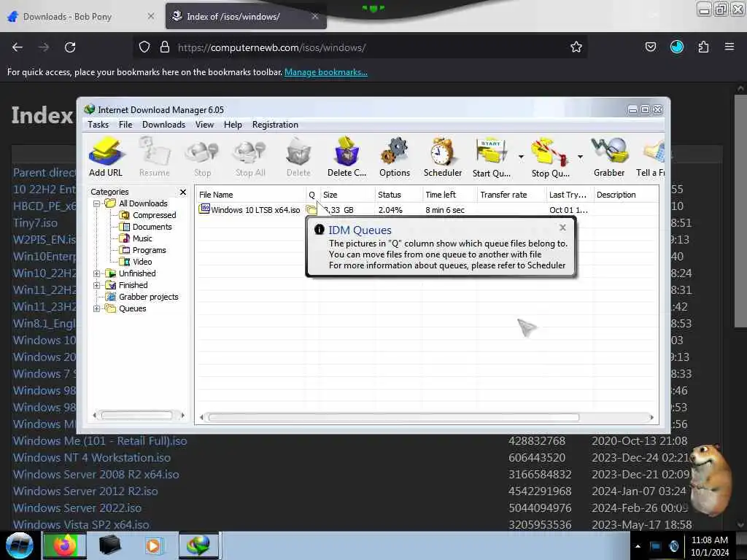Click the Save to Pocket icon
The height and width of the screenshot is (560, 747).
tap(650, 47)
